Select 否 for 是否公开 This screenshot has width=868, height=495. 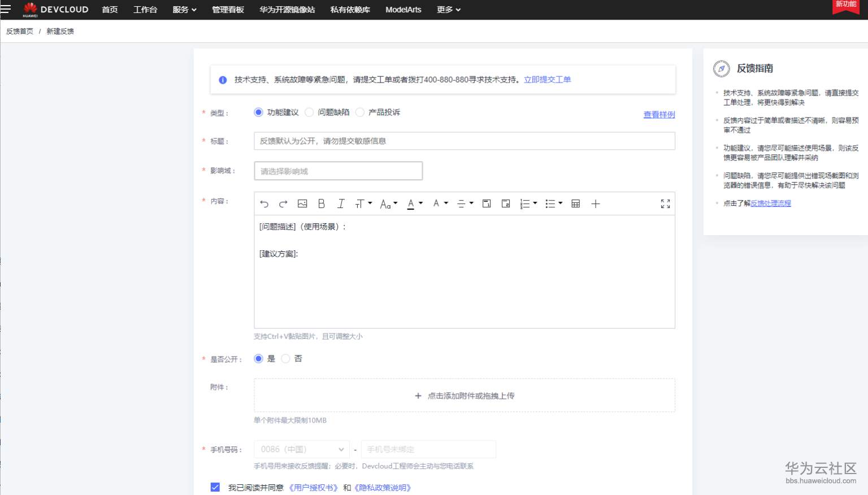[x=285, y=359]
